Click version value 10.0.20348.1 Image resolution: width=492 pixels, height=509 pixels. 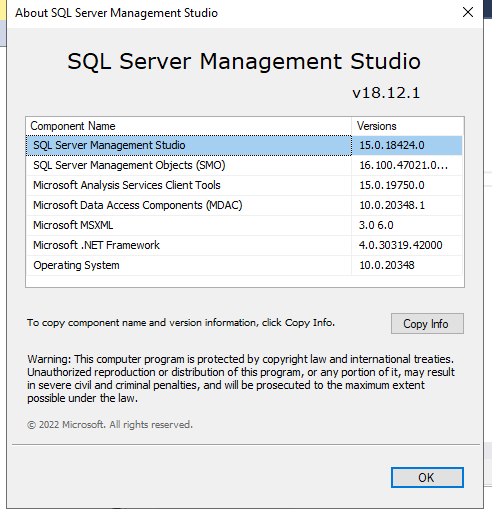[392, 205]
